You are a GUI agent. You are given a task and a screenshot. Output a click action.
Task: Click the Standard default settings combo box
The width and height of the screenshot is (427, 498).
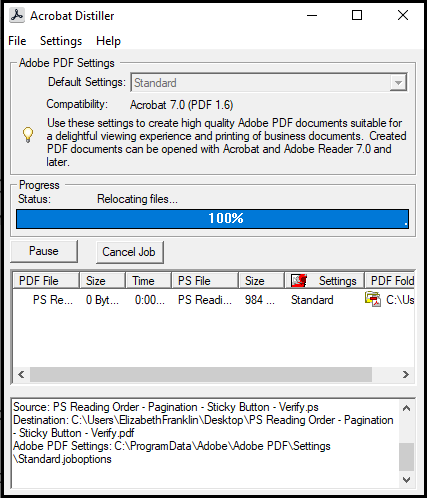269,83
